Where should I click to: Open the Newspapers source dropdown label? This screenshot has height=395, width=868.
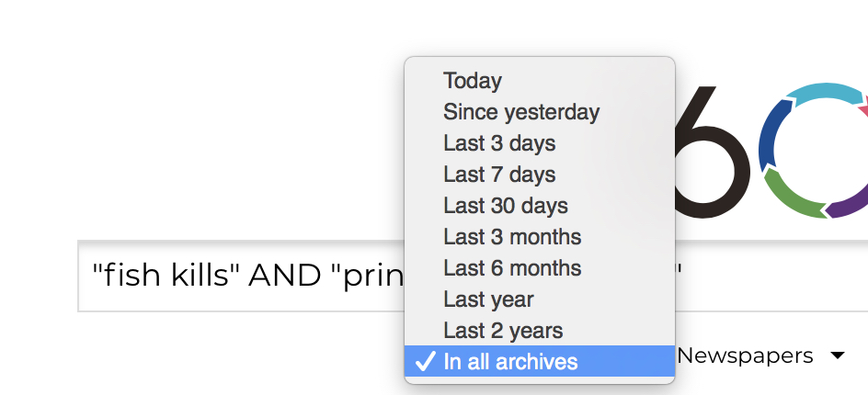[745, 355]
